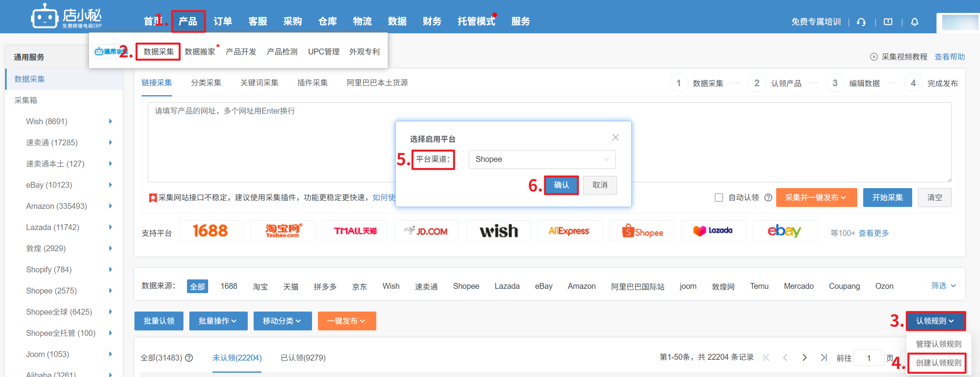980x377 pixels.
Task: Expand the Wish (8691) tree item
Action: (111, 121)
